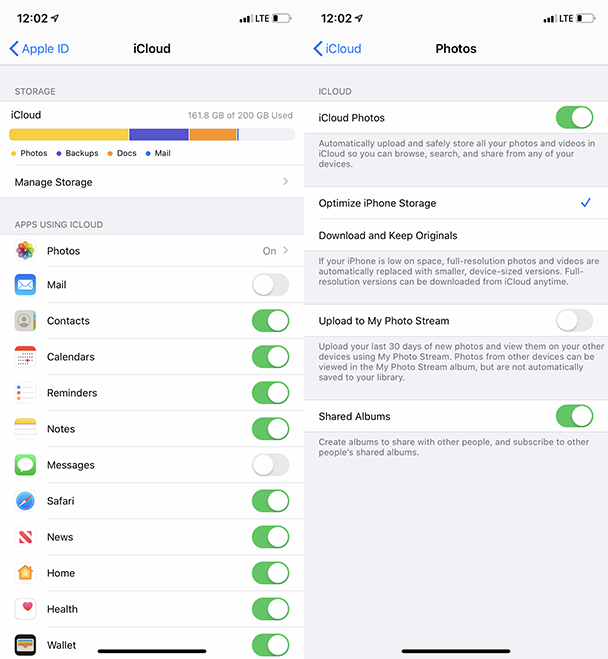Viewport: 608px width, 659px height.
Task: Enable Upload to My Photo Stream
Action: 574,321
